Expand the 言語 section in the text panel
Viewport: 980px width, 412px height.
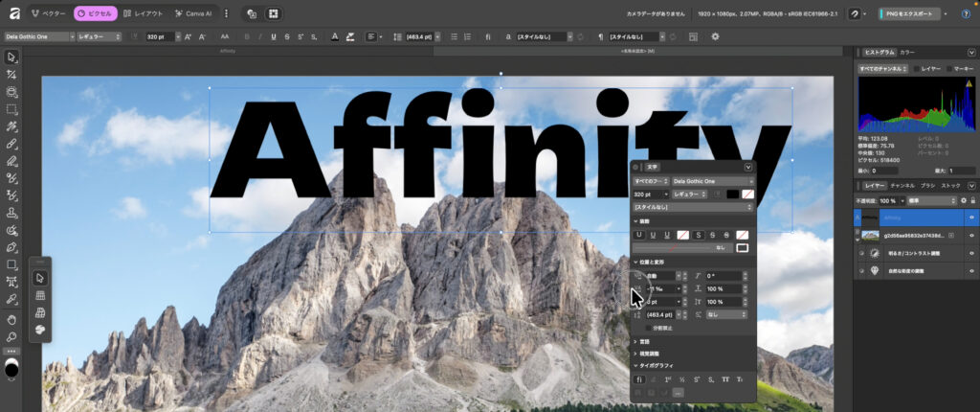(x=644, y=340)
